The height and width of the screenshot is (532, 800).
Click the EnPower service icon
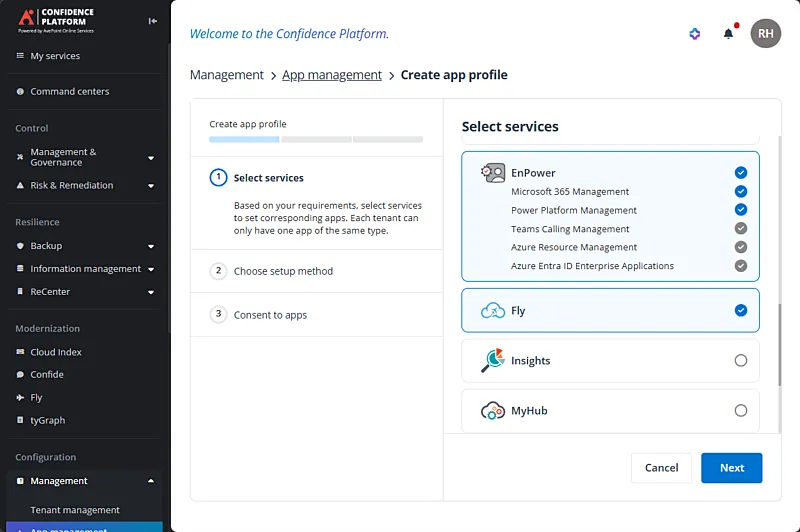point(493,173)
